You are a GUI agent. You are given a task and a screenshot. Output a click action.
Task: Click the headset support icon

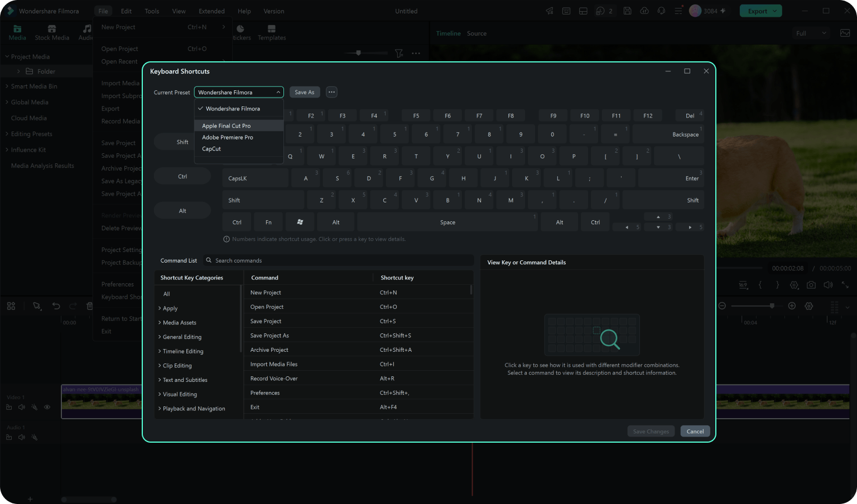click(x=661, y=11)
